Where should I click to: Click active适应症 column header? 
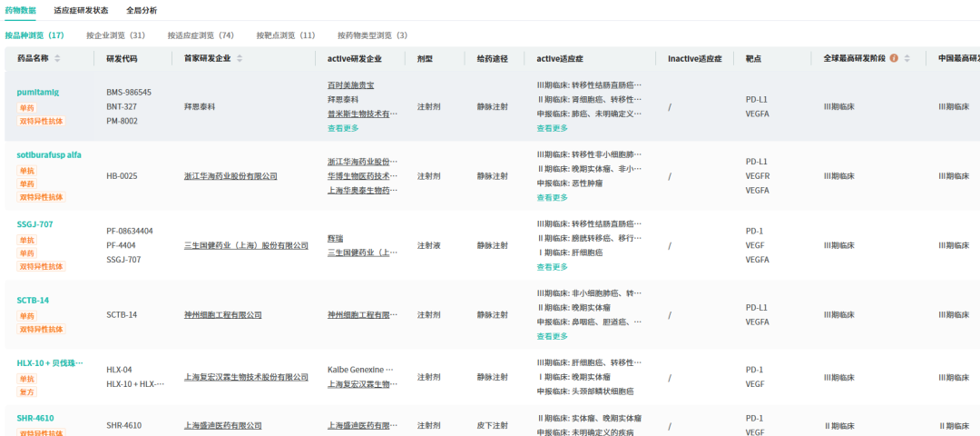click(x=560, y=59)
